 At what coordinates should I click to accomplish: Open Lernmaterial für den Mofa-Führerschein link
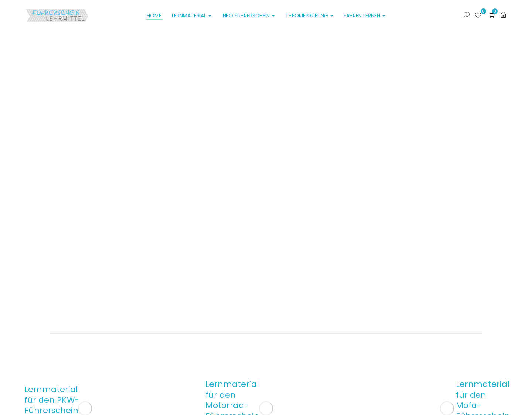tap(482, 397)
